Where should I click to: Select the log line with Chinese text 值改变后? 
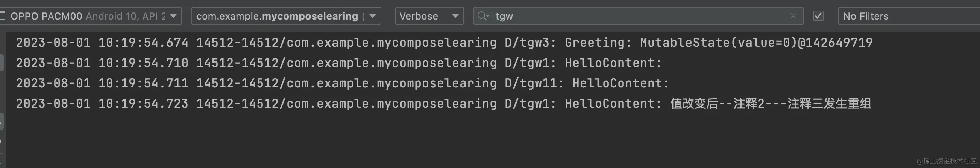pos(444,104)
